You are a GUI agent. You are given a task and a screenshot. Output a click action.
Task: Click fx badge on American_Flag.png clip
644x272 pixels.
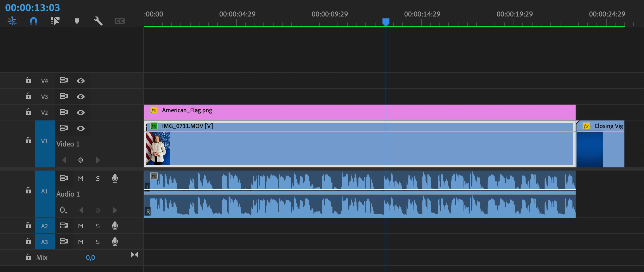pos(154,110)
